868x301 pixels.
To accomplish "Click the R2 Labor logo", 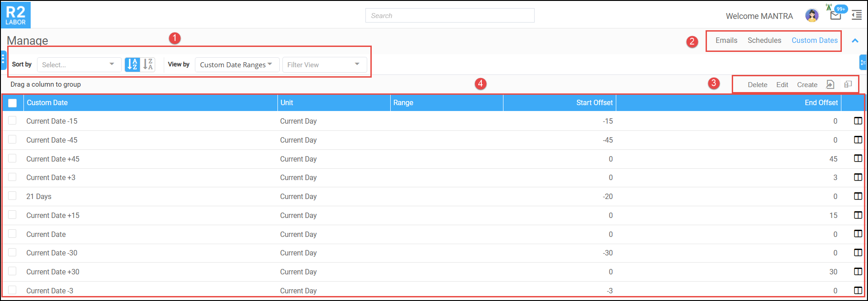I will tap(16, 15).
